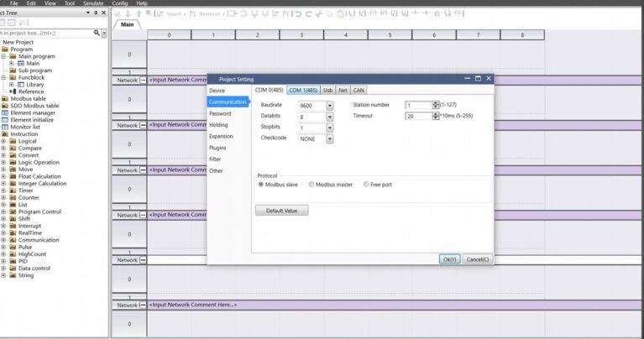Click the green move-up arrow in toolbar
Image resolution: width=644 pixels, height=339 pixels.
pos(139,14)
